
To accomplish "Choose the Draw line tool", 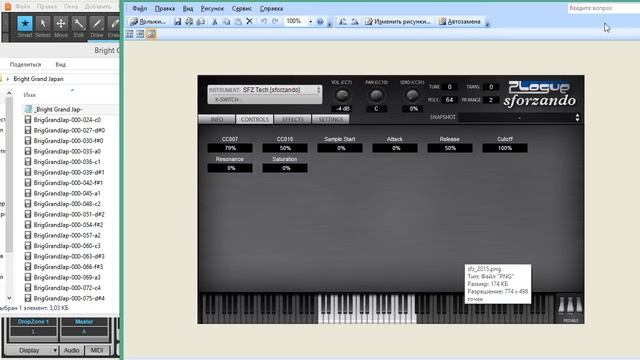I will (97, 24).
